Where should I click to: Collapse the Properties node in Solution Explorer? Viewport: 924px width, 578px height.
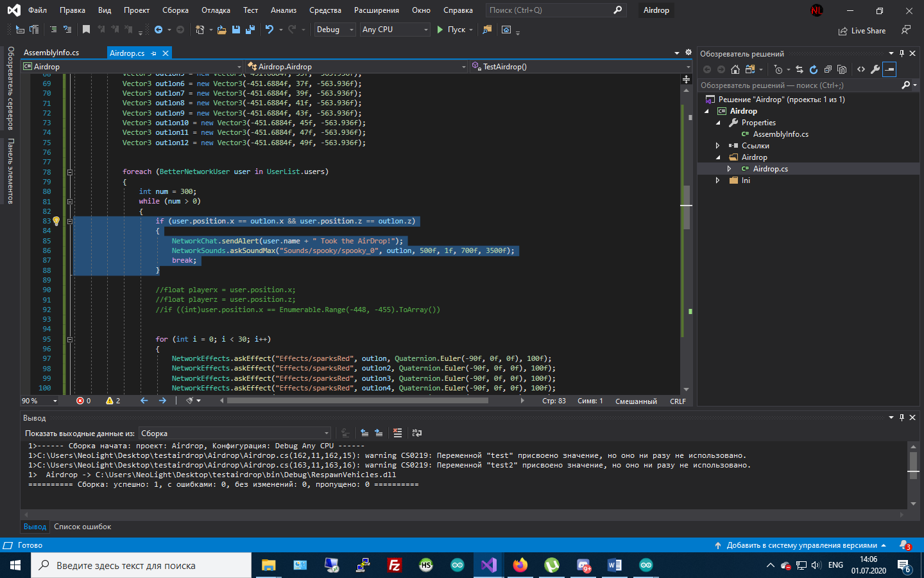coord(718,123)
